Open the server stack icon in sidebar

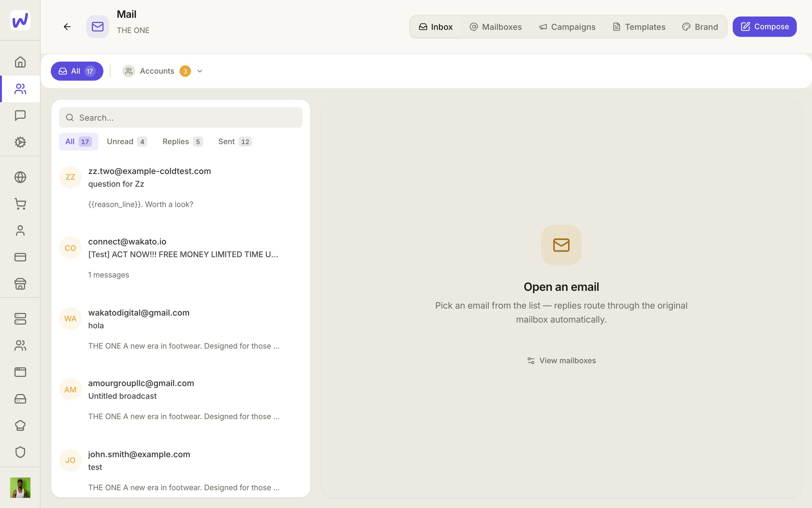pyautogui.click(x=20, y=319)
